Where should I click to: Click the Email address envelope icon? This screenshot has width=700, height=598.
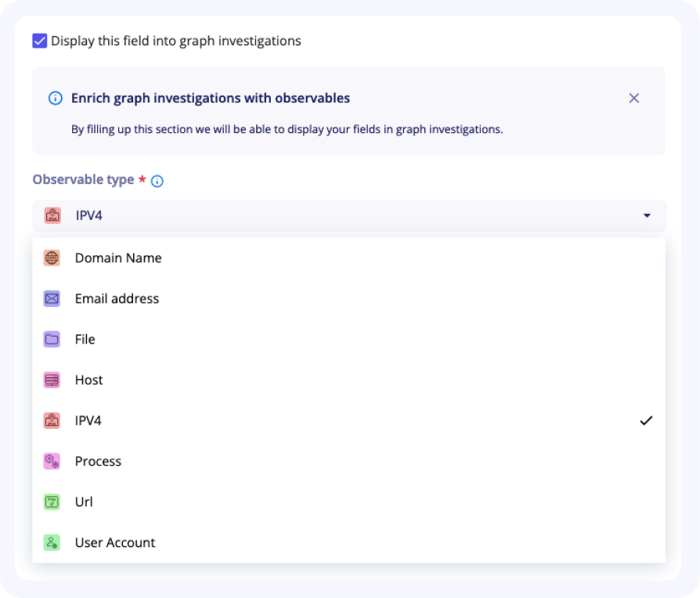51,298
